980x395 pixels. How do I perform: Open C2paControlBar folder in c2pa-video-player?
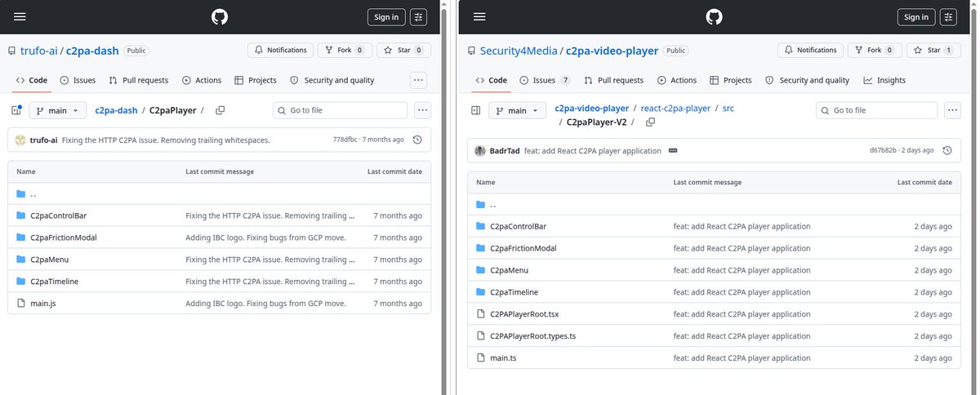[519, 226]
